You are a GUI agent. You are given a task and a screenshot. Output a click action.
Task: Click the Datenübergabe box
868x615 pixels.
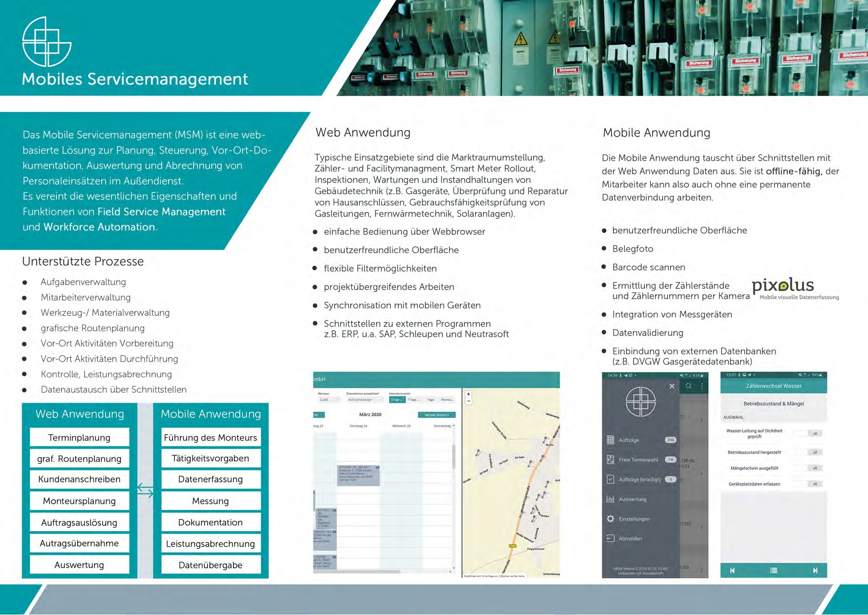[211, 565]
